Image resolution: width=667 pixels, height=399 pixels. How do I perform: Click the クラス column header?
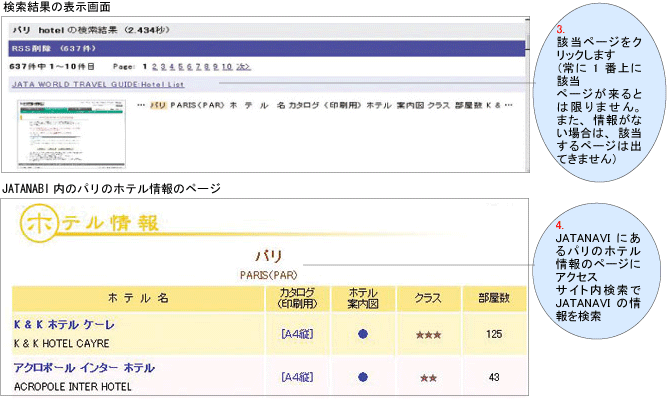(428, 298)
